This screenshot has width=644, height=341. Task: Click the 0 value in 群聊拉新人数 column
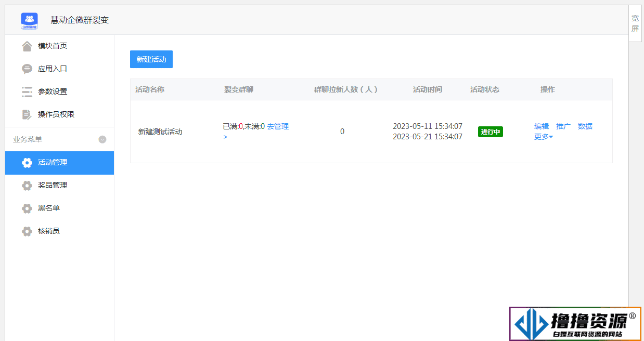point(342,132)
